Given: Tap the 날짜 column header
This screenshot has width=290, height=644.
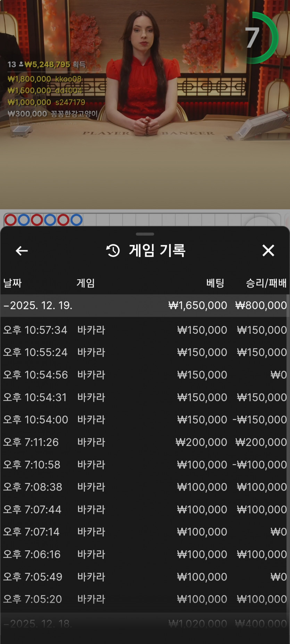Looking at the screenshot, I should 13,283.
